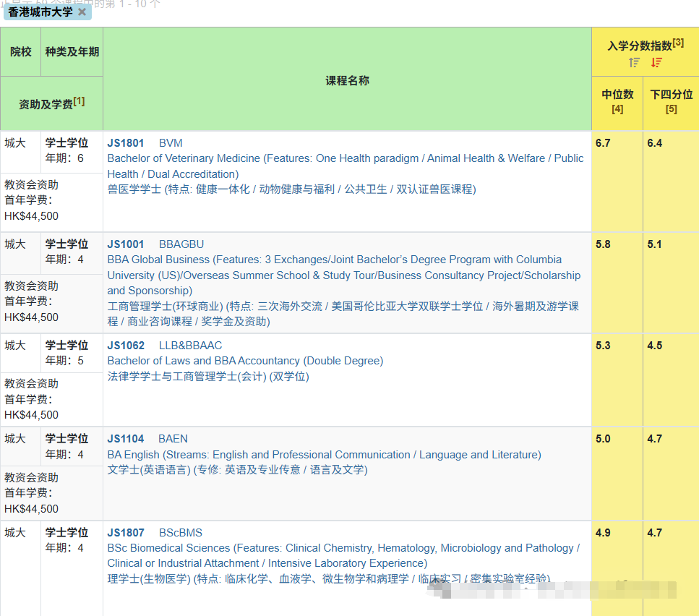Click 教资会资助 text in JS1001 row

point(31,286)
